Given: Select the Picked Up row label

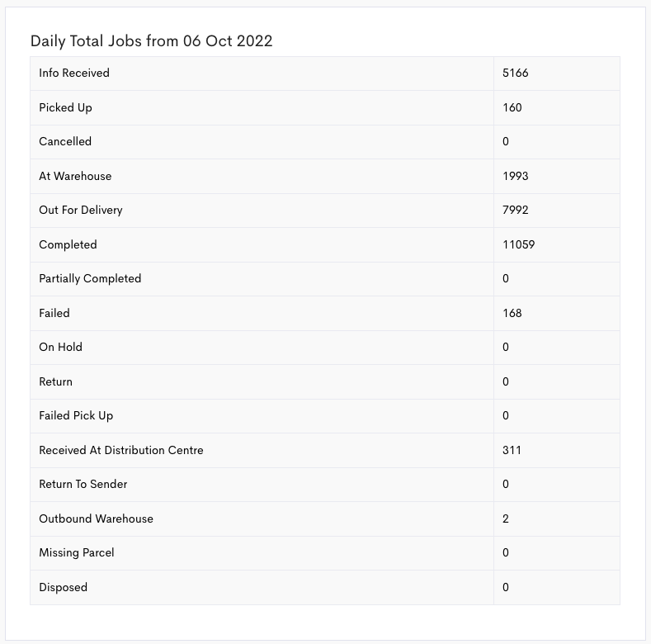Looking at the screenshot, I should coord(65,107).
